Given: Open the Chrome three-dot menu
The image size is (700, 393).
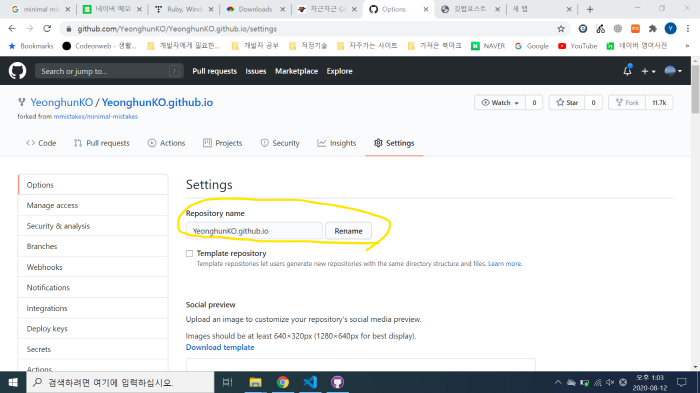Looking at the screenshot, I should (x=688, y=29).
